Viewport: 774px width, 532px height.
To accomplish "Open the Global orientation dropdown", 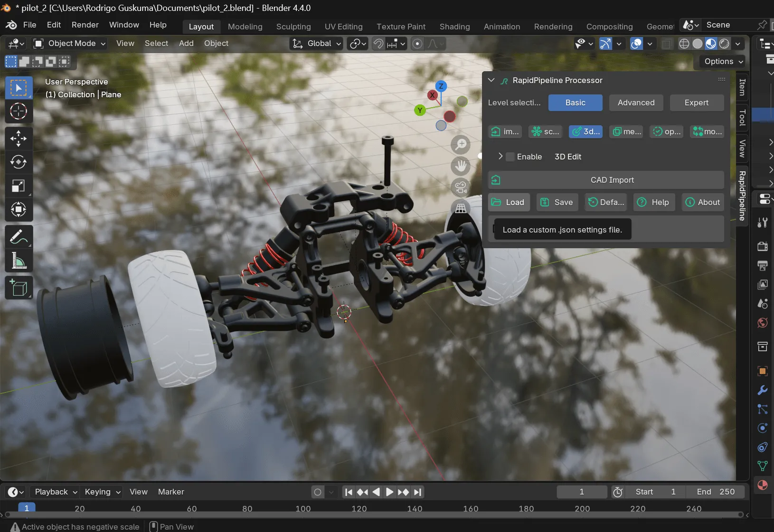I will (x=317, y=44).
